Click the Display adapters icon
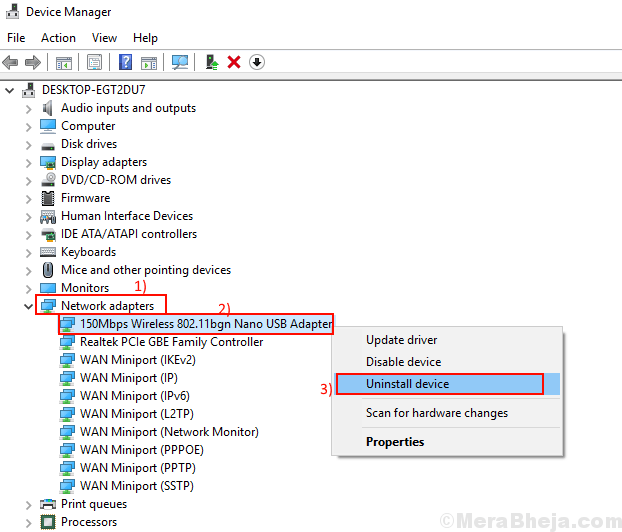622x532 pixels. pos(48,162)
